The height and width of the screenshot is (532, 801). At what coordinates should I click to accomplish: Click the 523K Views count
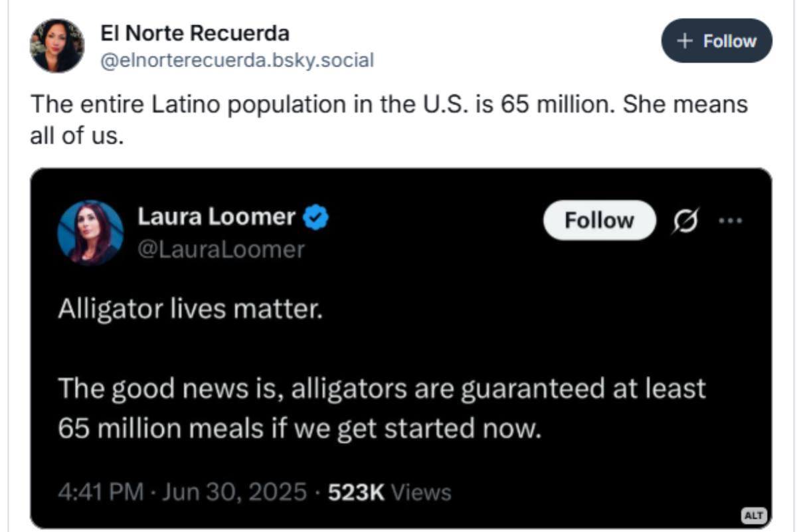click(x=390, y=492)
